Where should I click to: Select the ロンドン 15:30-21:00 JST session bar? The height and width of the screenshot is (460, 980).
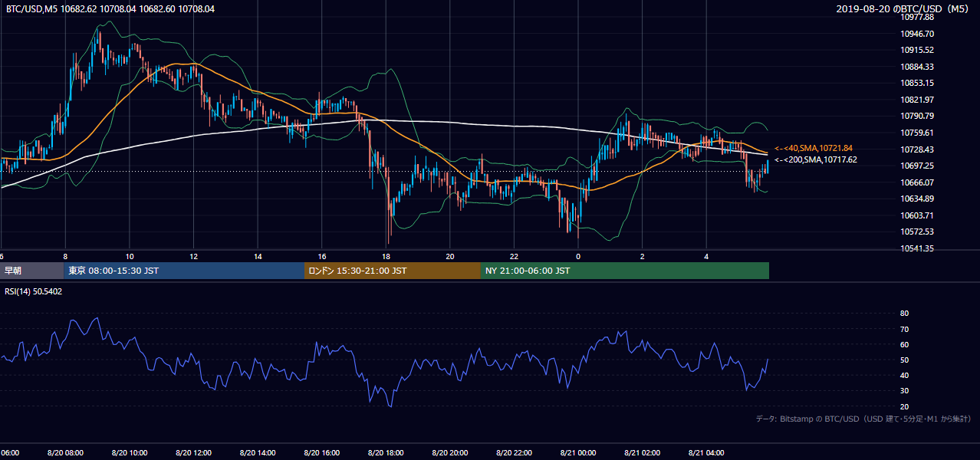[393, 271]
